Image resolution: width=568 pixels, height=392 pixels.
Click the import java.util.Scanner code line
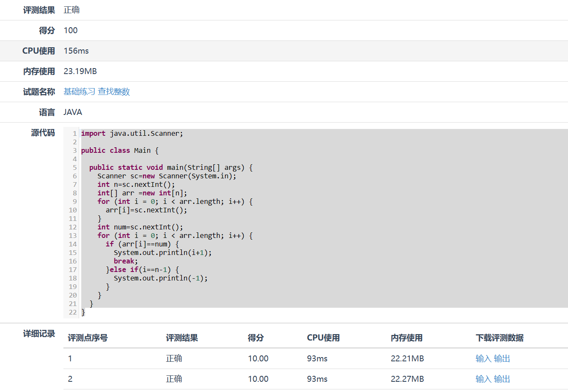[132, 133]
